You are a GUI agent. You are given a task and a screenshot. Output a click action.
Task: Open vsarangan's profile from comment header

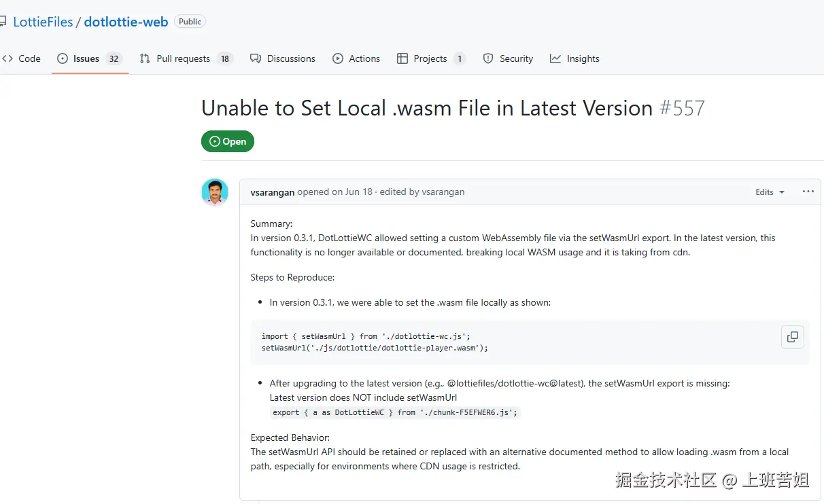click(x=272, y=192)
